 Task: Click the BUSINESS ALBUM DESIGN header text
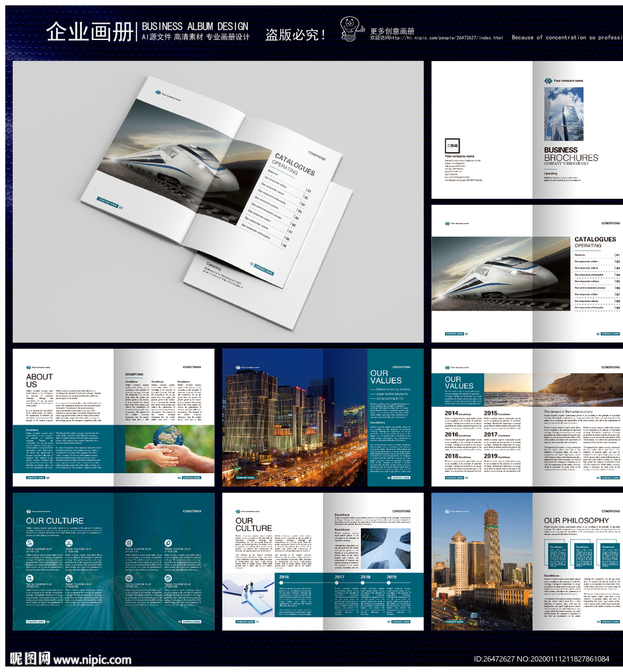pos(195,26)
